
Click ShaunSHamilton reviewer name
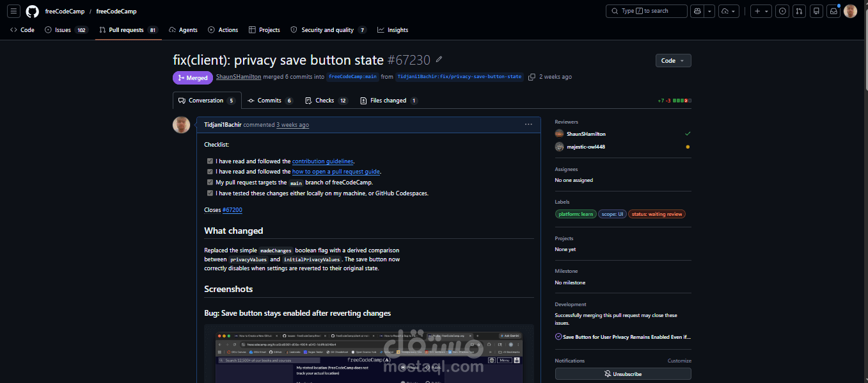(586, 134)
